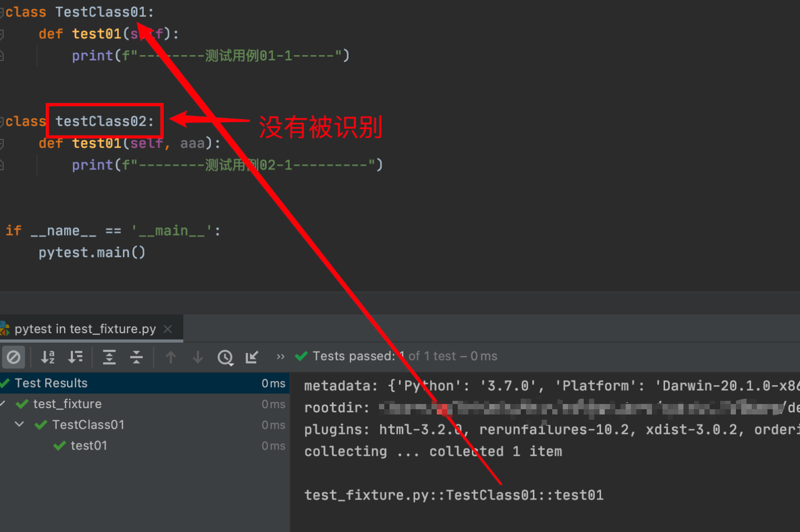Toggle hiding of passed tests
800x532 pixels.
click(14, 357)
